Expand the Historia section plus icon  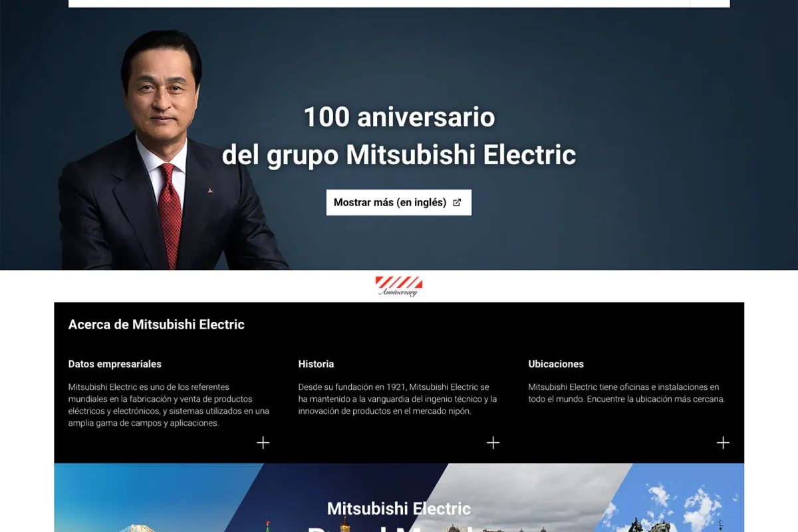(x=493, y=443)
